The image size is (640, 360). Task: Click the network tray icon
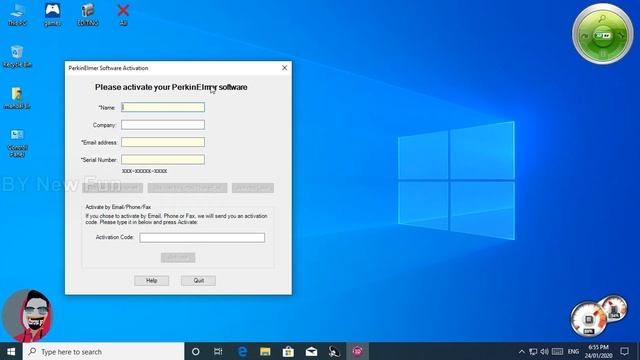[533, 351]
